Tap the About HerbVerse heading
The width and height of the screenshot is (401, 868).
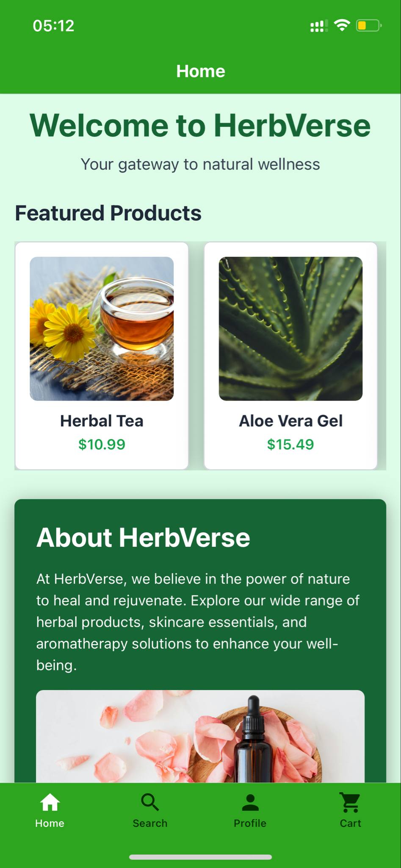143,537
